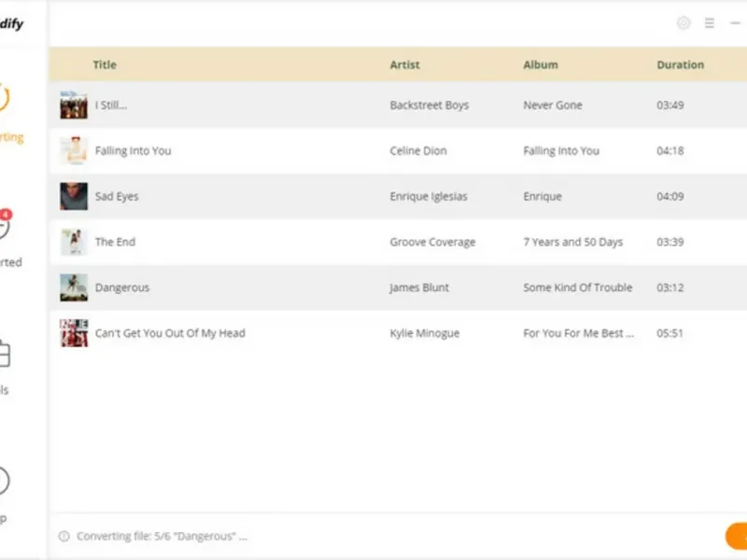Select the Dangerous track title

(x=121, y=288)
